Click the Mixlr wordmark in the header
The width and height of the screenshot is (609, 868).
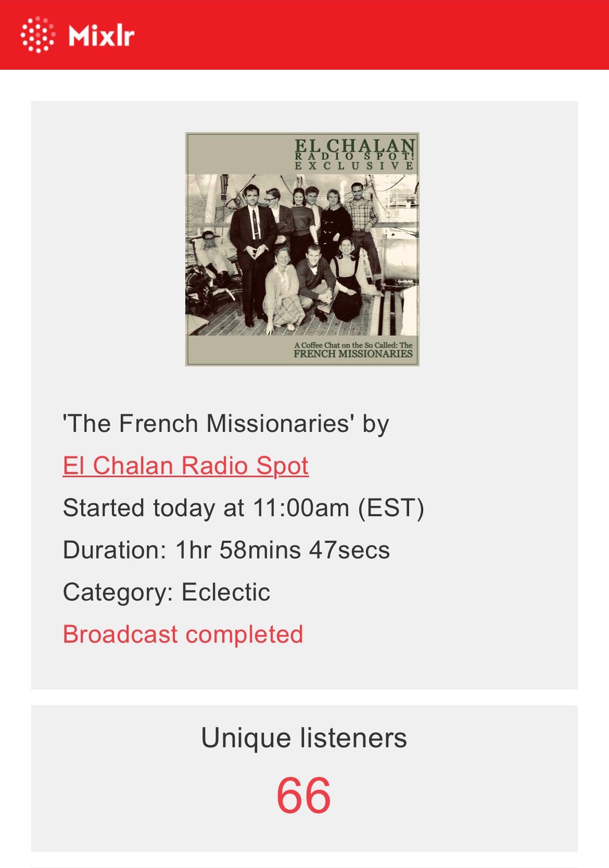[x=102, y=35]
